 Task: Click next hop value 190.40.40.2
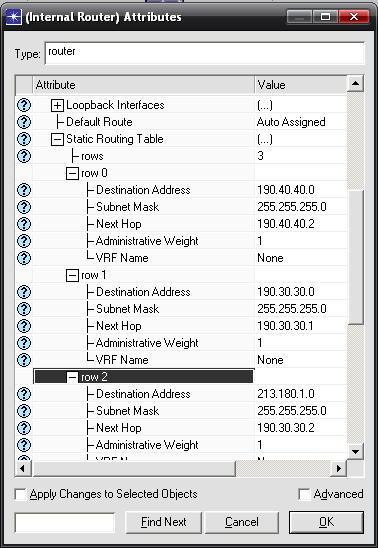pos(286,224)
